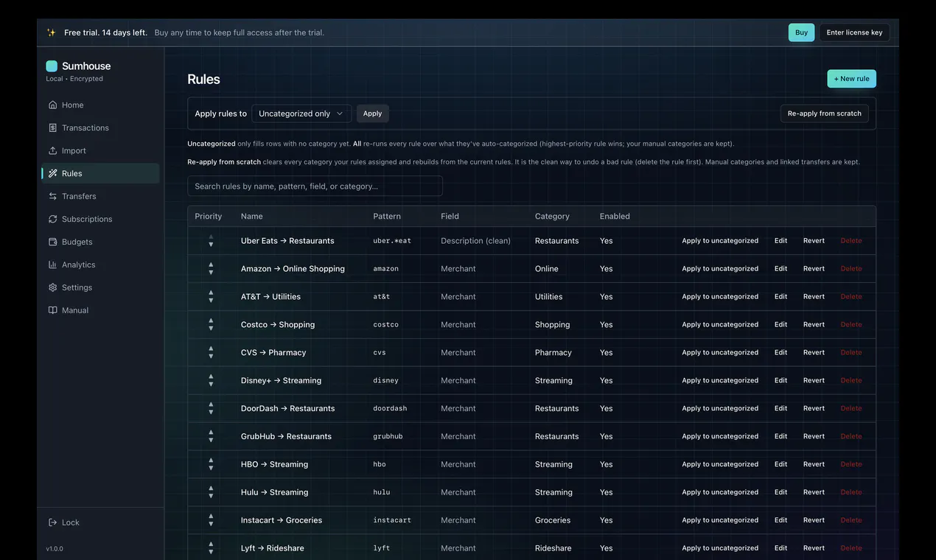The width and height of the screenshot is (936, 560).
Task: Click the Settings gear icon
Action: (52, 287)
